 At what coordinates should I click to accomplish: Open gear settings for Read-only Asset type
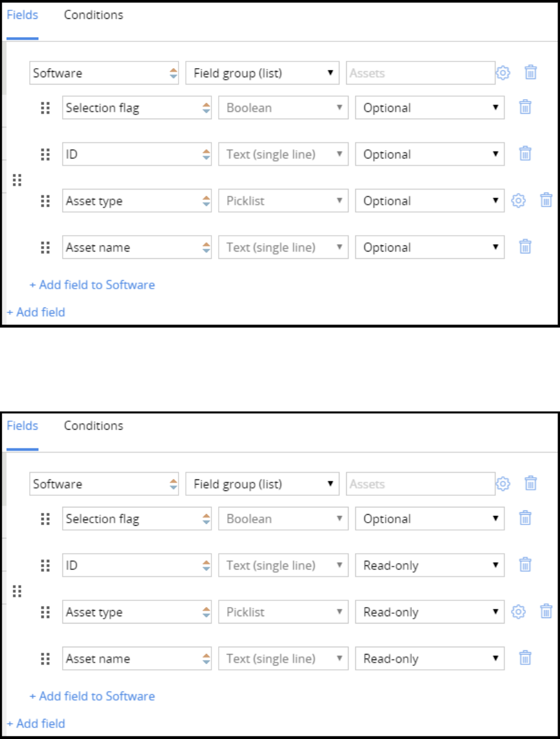tap(518, 612)
